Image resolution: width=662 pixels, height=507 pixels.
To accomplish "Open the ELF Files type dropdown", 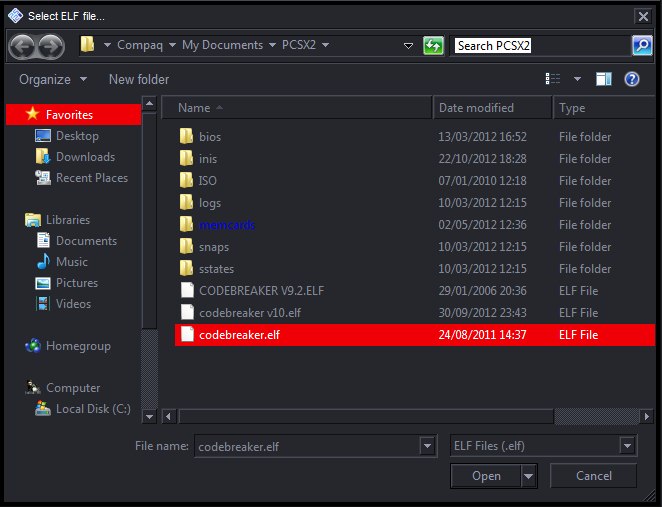I will click(x=627, y=446).
